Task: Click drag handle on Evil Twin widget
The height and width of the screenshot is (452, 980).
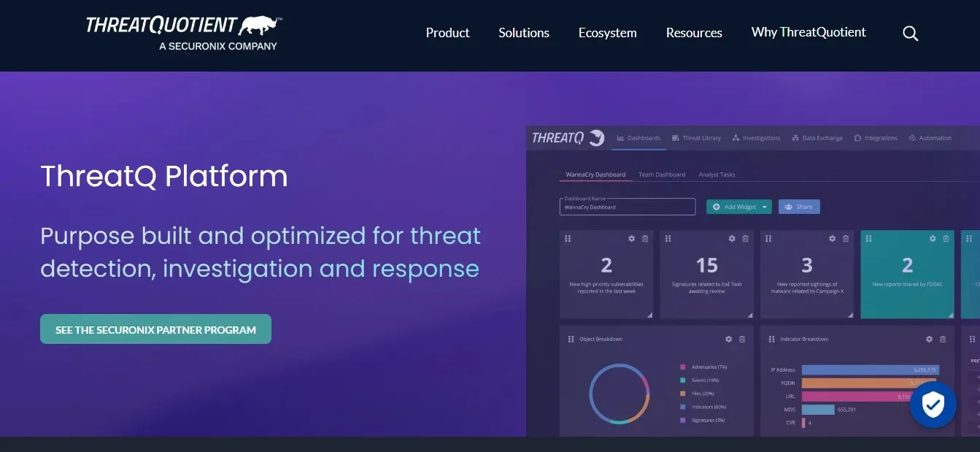Action: point(668,239)
